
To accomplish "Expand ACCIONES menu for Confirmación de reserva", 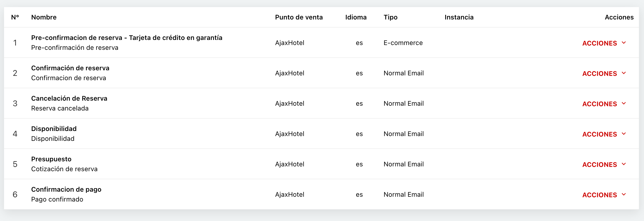I will click(x=604, y=73).
